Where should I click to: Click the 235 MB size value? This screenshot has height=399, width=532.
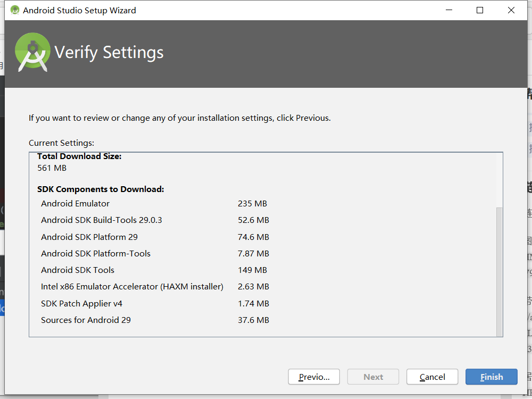pos(252,204)
